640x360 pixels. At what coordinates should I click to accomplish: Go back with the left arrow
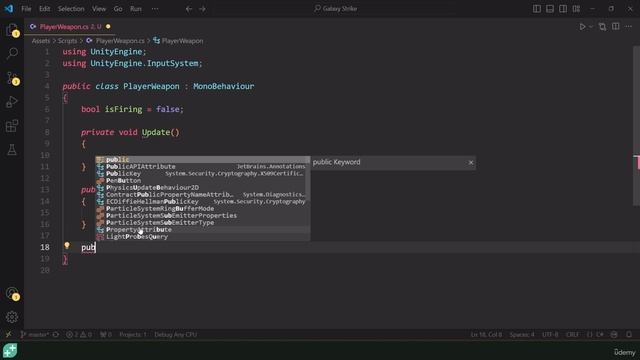(x=189, y=9)
